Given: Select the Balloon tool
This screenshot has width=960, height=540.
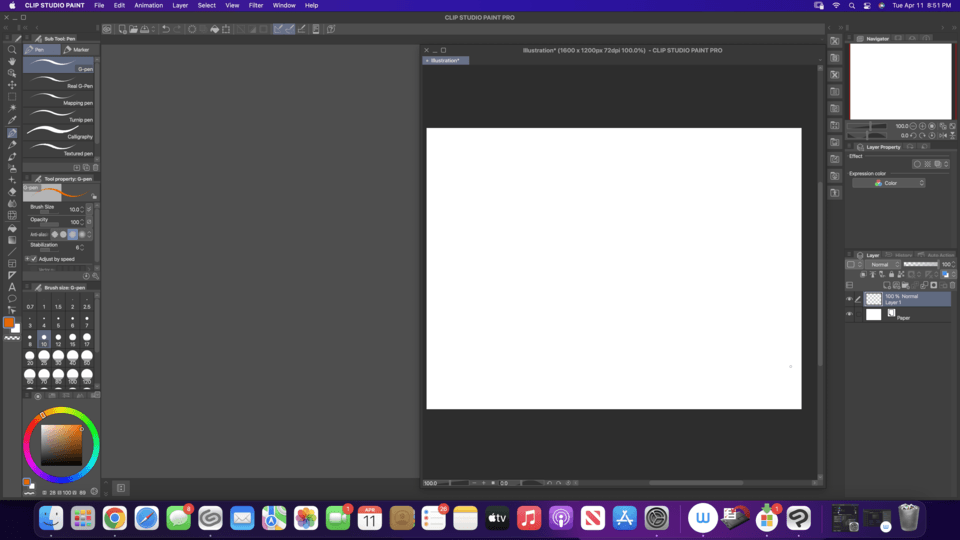Looking at the screenshot, I should point(12,298).
